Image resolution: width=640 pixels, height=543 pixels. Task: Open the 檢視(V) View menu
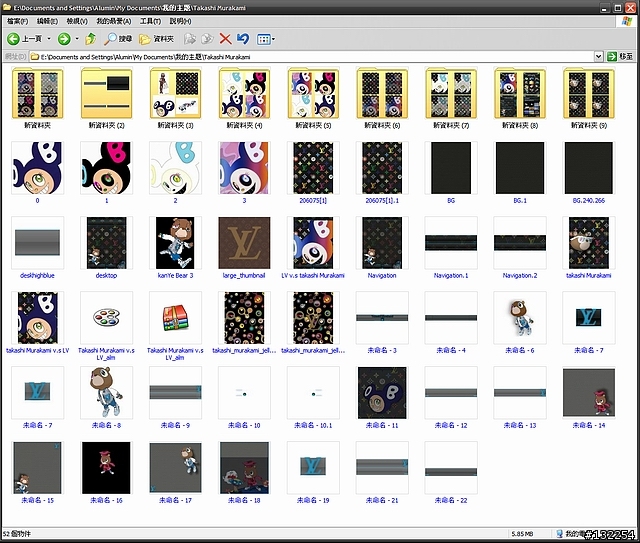pos(77,21)
